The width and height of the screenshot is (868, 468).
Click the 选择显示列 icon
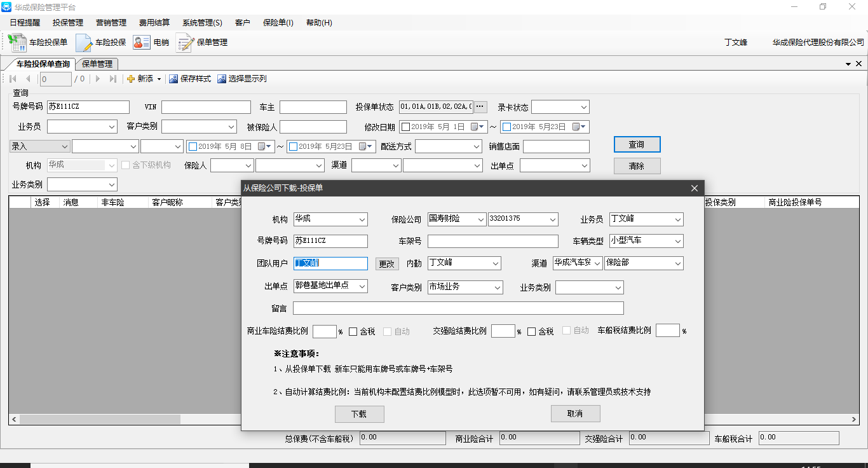click(221, 79)
